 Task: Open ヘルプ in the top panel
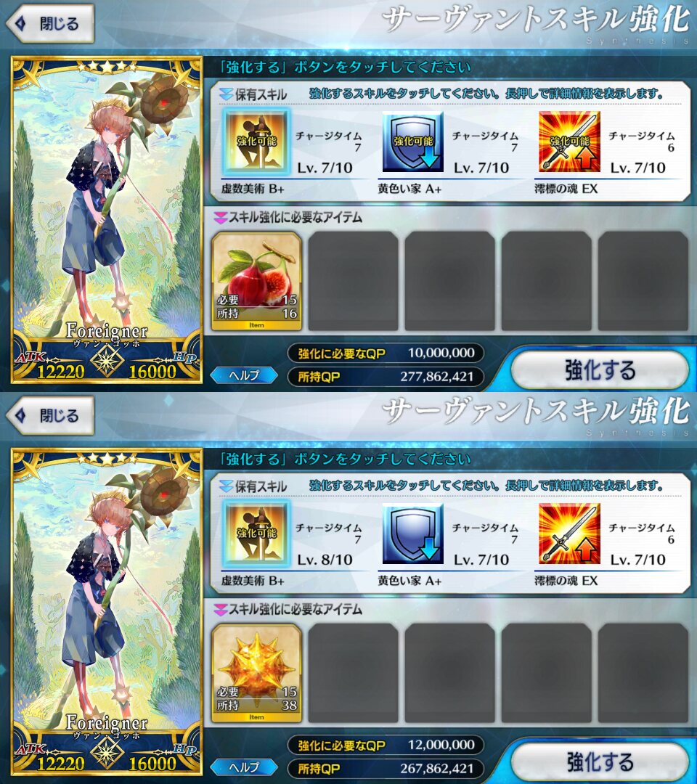point(244,375)
